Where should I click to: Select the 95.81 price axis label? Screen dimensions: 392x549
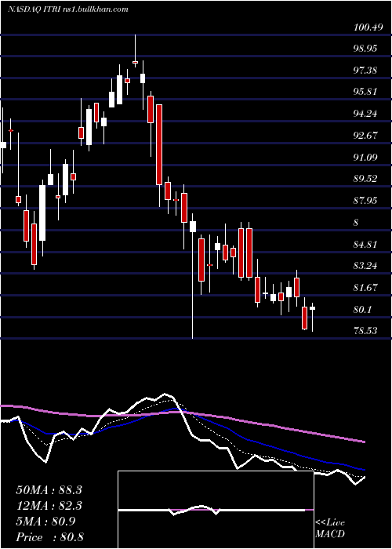pos(365,92)
